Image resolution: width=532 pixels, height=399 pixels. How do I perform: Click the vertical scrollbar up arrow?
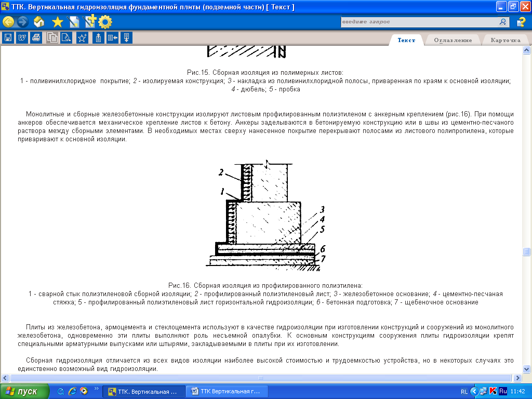[527, 50]
